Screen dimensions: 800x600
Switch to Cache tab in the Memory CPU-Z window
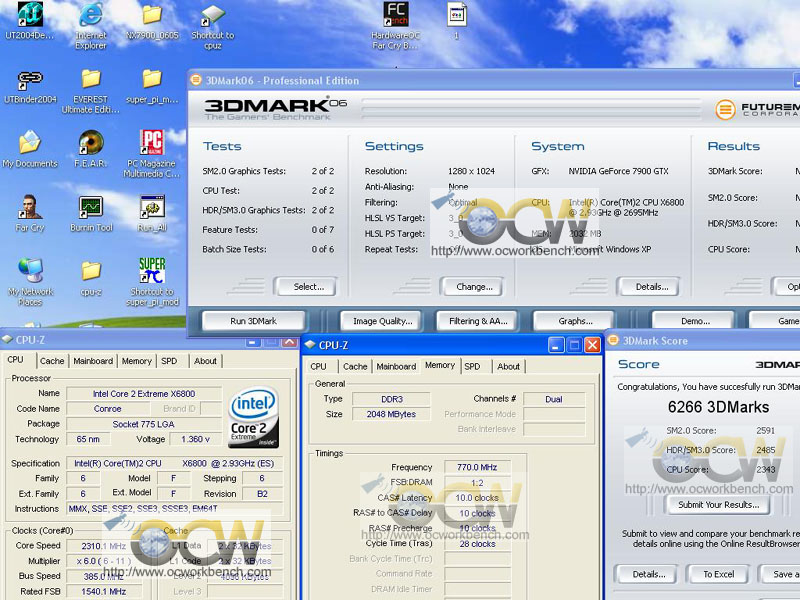(355, 366)
